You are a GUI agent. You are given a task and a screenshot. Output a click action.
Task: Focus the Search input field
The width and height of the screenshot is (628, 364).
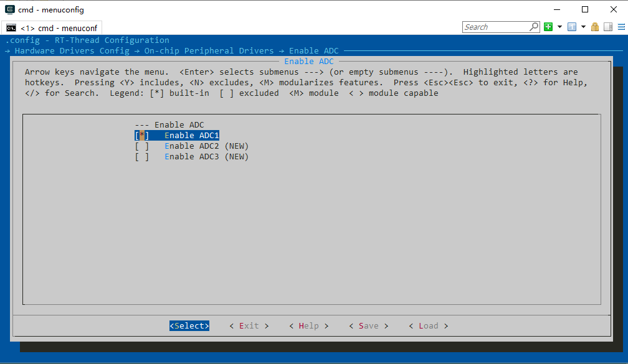[x=495, y=27]
